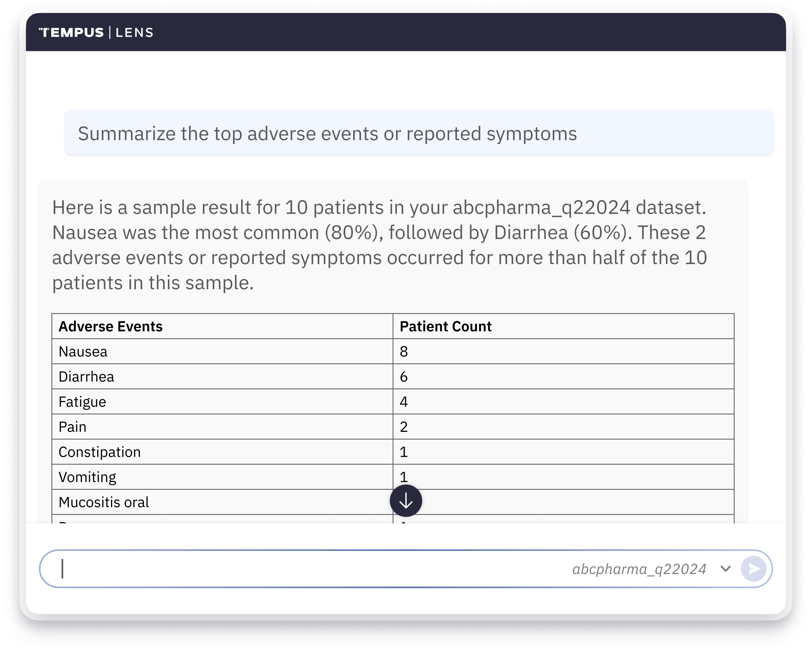
Task: Click the user prompt bubble about adverse events
Action: [419, 133]
